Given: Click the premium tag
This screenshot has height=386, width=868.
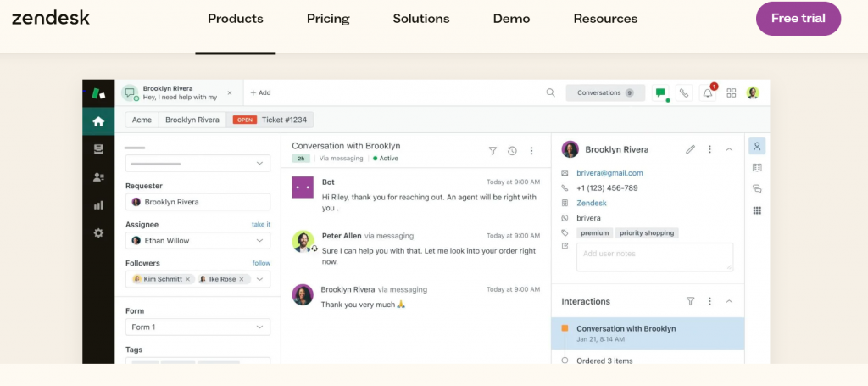Looking at the screenshot, I should click(x=594, y=233).
